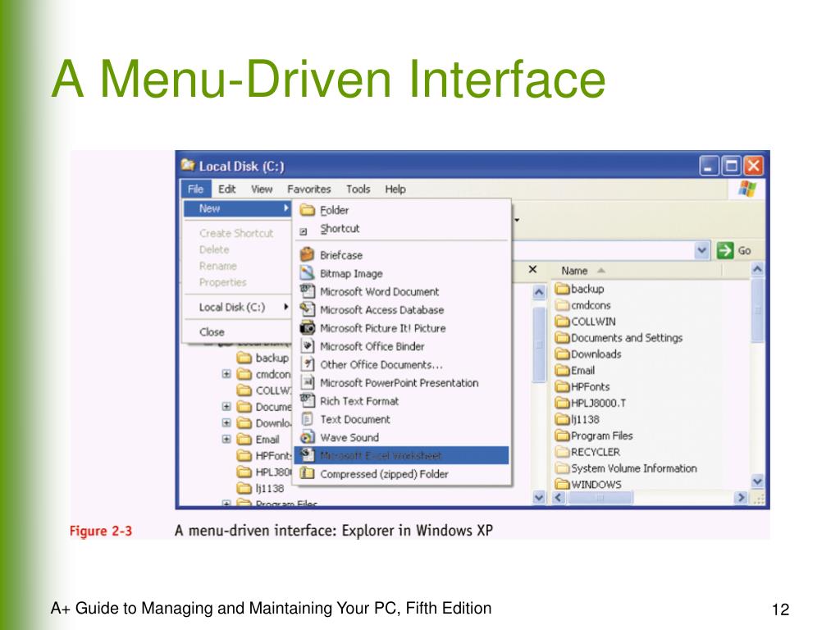Select the Downloads folder icon in file list

click(x=562, y=354)
